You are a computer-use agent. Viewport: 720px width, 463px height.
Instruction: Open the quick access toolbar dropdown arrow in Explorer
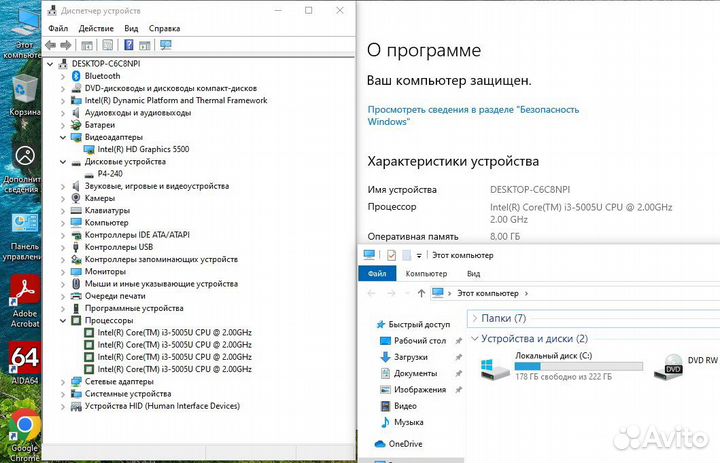coord(419,255)
